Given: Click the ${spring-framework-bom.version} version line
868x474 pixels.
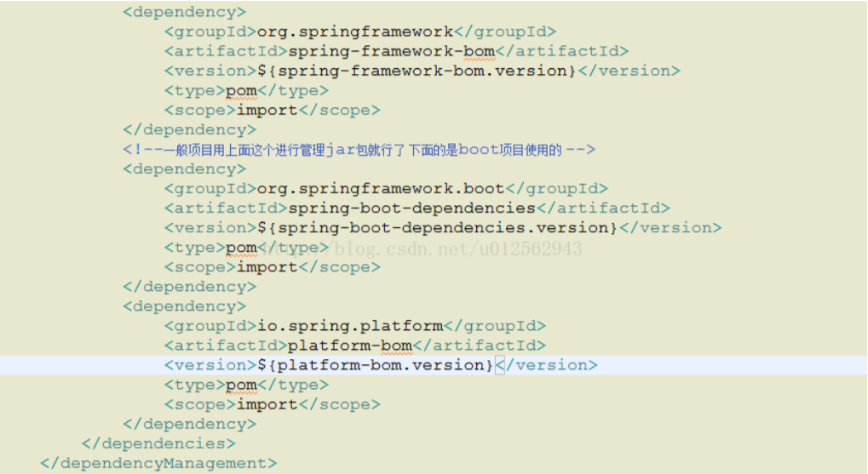Looking at the screenshot, I should click(x=422, y=71).
